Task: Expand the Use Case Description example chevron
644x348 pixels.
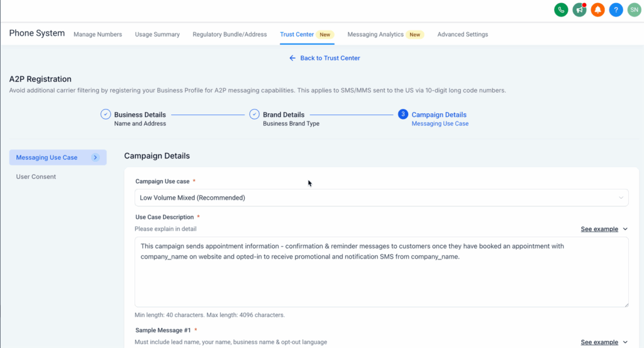Action: point(625,229)
